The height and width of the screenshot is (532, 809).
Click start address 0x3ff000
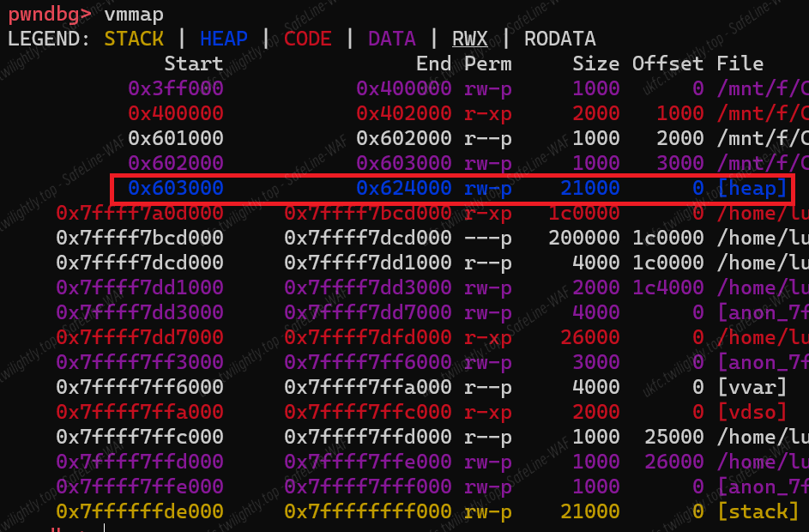[175, 88]
